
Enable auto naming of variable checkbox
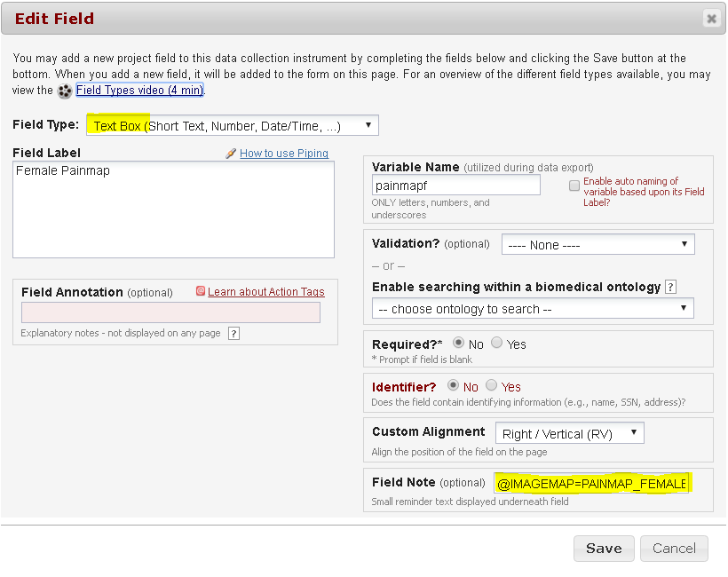(x=574, y=186)
